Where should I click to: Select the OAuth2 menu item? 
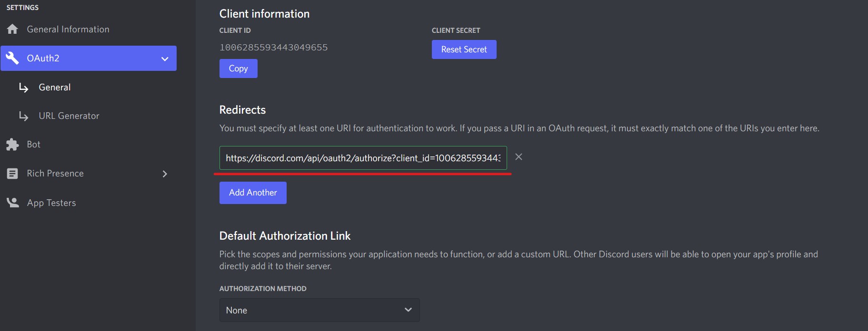point(89,58)
